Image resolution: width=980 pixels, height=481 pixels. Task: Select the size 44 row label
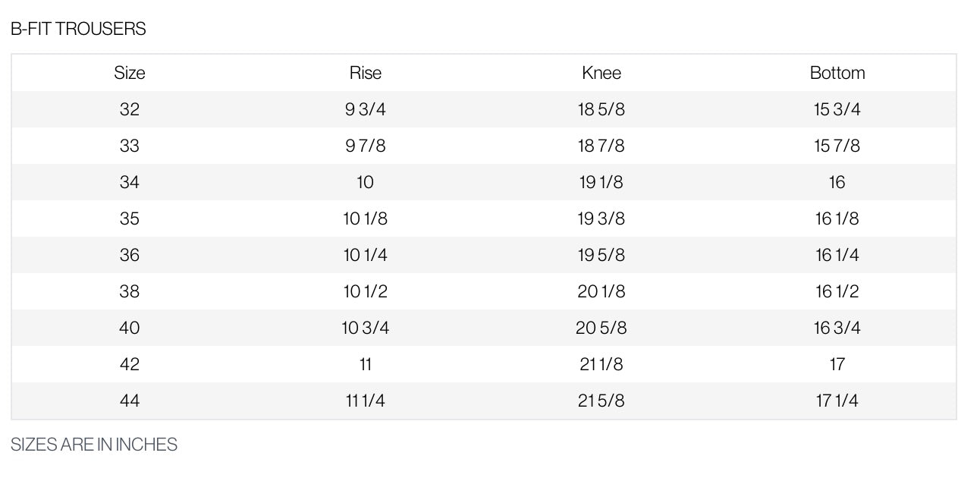(130, 401)
